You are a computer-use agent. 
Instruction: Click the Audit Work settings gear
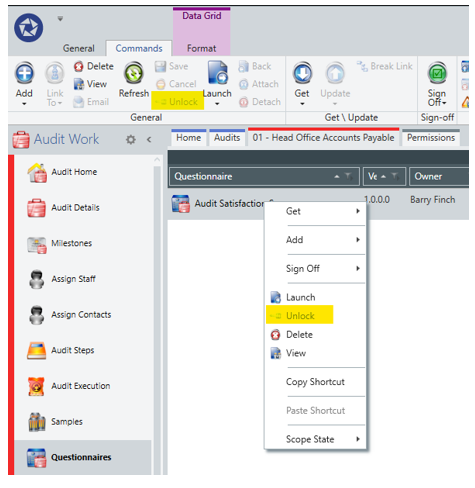point(131,139)
